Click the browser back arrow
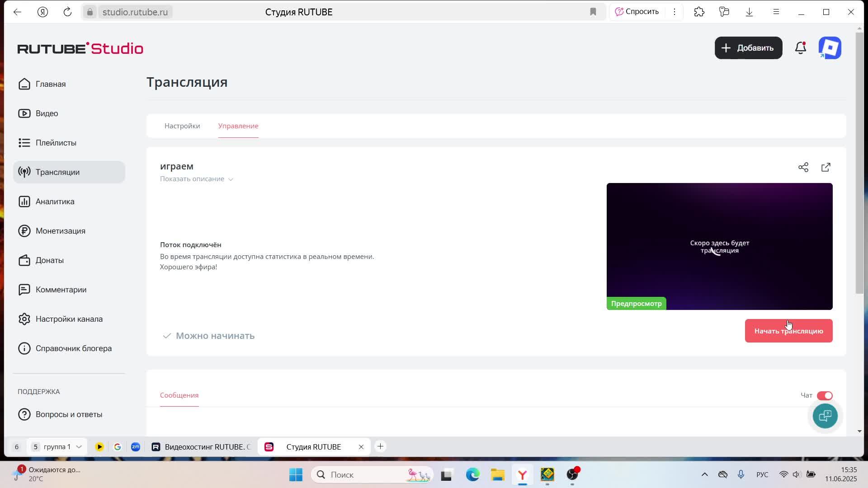Viewport: 868px width, 488px height. pyautogui.click(x=17, y=12)
